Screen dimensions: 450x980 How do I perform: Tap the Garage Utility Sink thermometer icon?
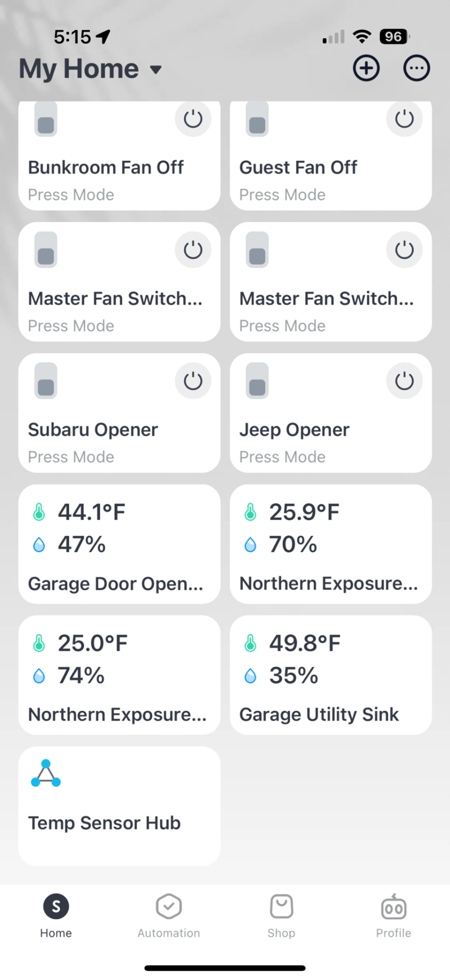pyautogui.click(x=250, y=643)
